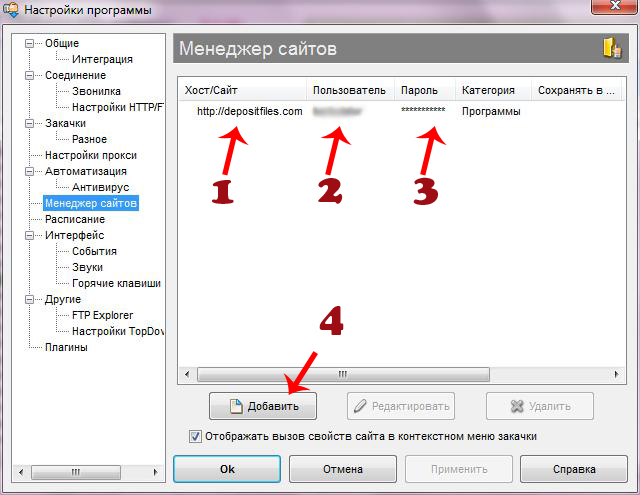Screen dimensions: 640x495
Task: Collapse the Интерфейс tree node
Action: coord(32,235)
